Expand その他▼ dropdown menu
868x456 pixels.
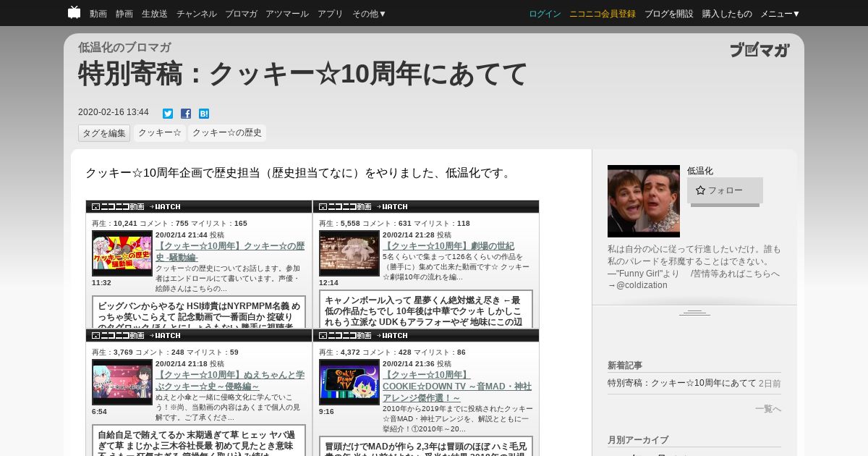click(370, 14)
